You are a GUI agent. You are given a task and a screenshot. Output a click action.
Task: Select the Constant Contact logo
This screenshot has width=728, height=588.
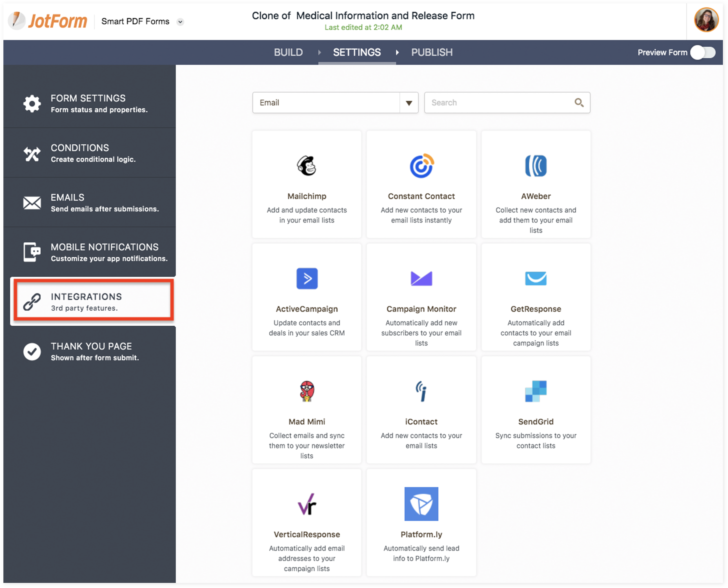[421, 166]
